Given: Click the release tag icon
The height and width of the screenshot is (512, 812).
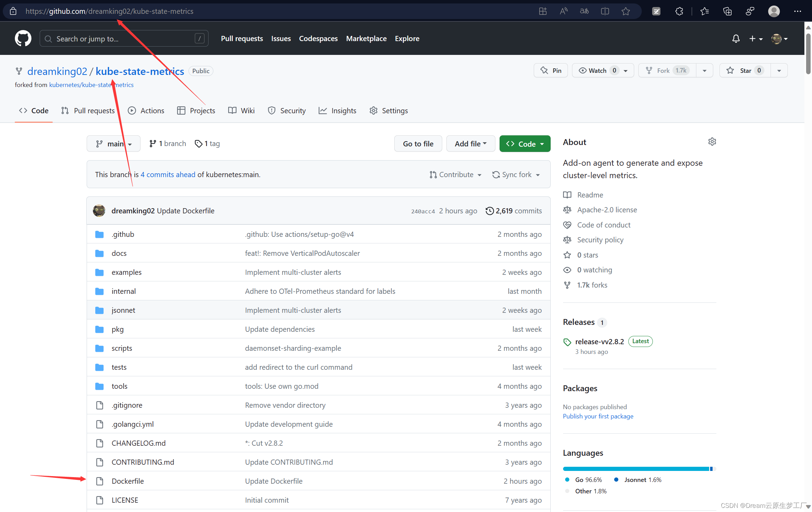Looking at the screenshot, I should [x=567, y=342].
